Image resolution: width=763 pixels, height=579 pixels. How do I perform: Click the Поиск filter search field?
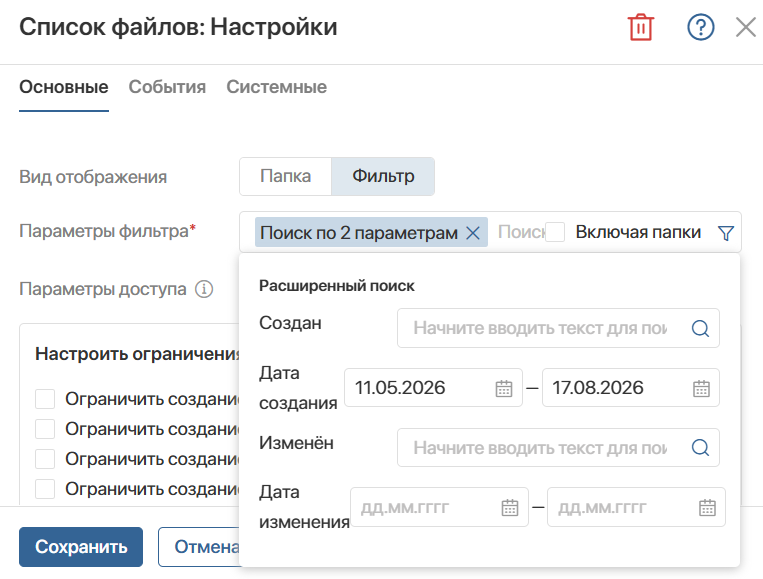click(521, 232)
